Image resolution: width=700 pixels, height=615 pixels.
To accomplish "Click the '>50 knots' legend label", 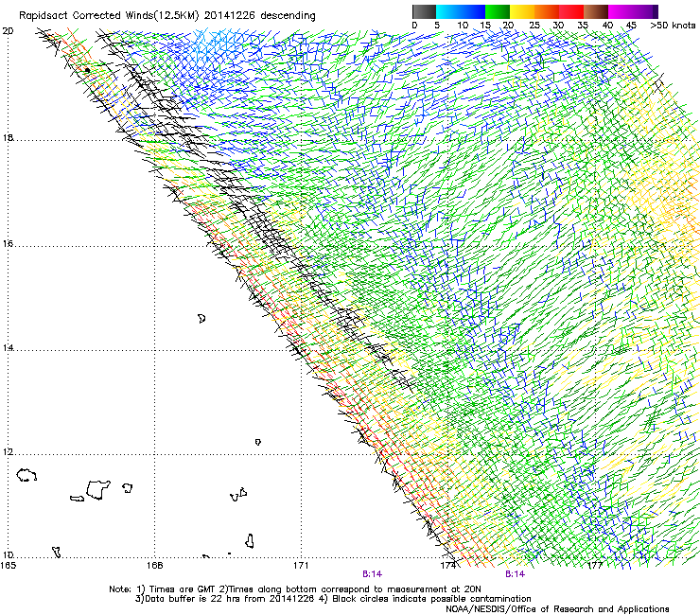I will [x=673, y=26].
